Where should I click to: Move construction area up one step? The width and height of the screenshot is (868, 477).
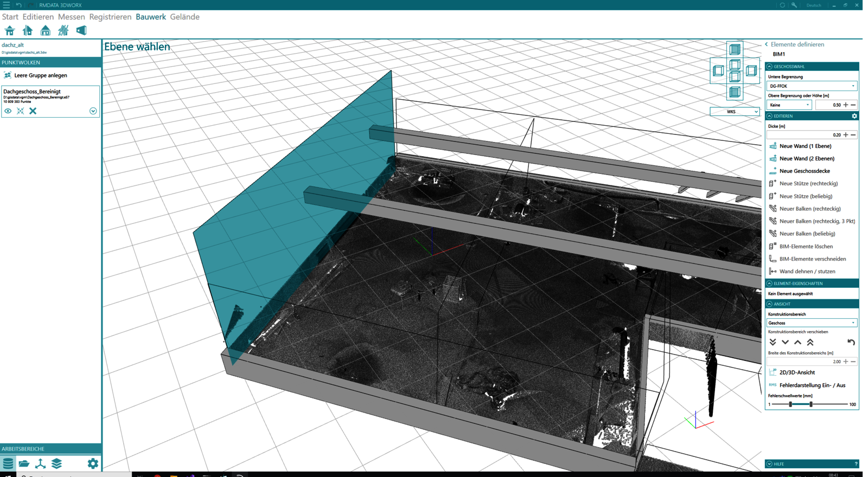[x=797, y=343]
